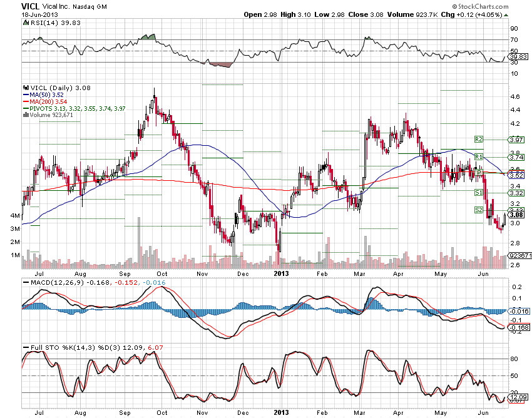Screen dimensions: 532x418
Task: Click the 4.6 price axis label
Action: (515, 97)
